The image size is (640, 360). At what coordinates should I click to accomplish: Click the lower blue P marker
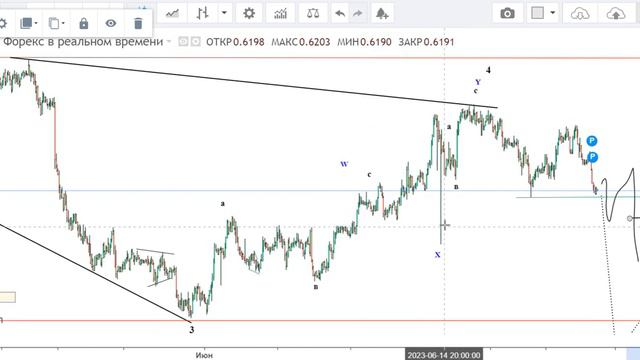pyautogui.click(x=592, y=157)
